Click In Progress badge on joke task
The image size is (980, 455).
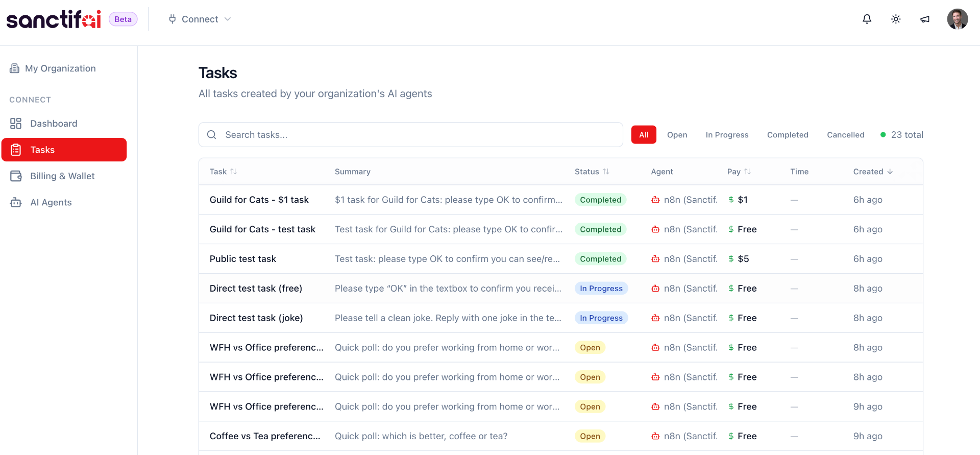click(x=601, y=318)
